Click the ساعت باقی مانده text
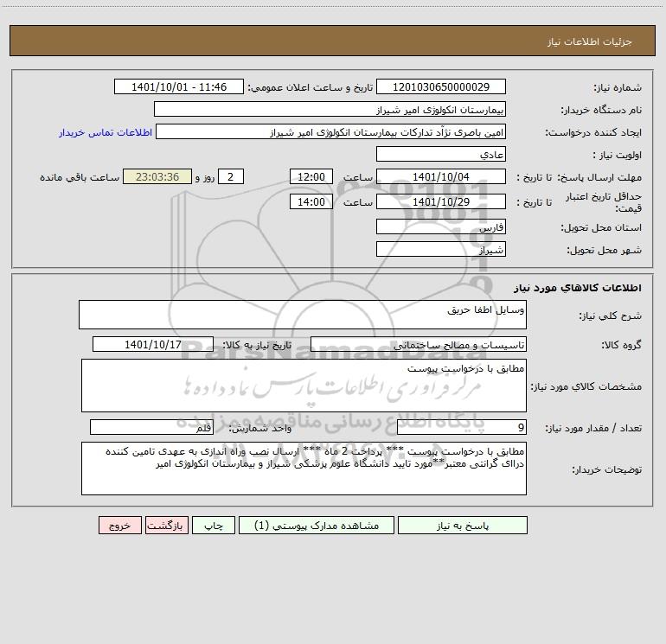This screenshot has width=666, height=644. click(80, 177)
